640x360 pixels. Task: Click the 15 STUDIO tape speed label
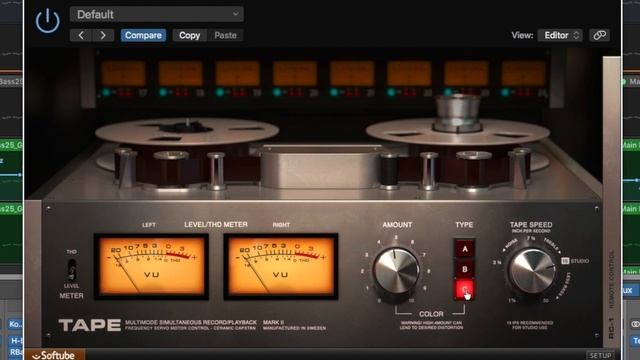click(x=575, y=260)
